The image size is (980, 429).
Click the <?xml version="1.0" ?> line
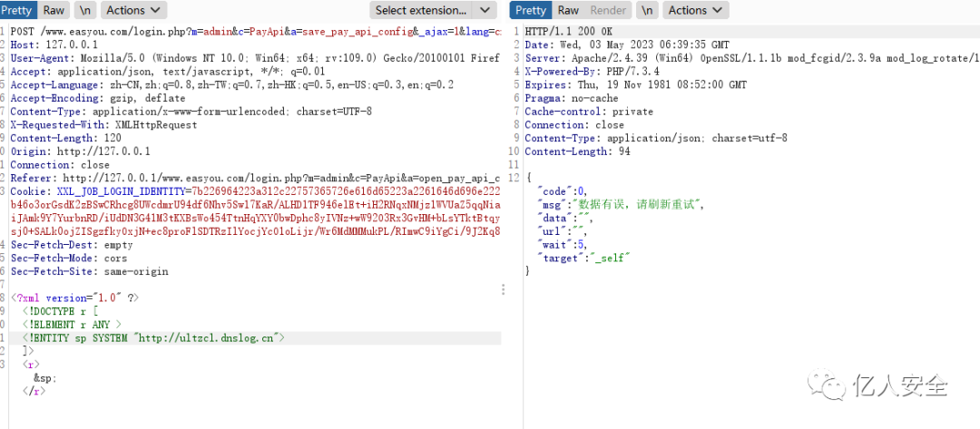point(74,298)
